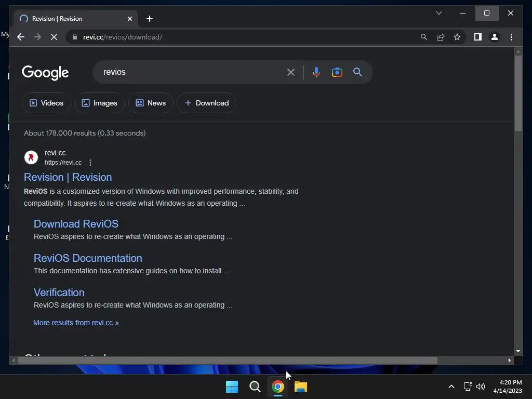The height and width of the screenshot is (399, 532).
Task: Click the scroll left arrow
Action: pos(14,361)
